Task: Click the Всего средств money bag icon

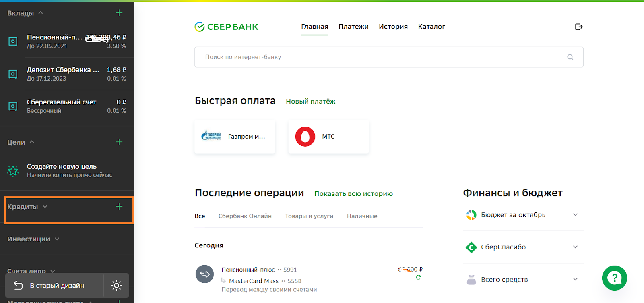Action: click(x=471, y=280)
